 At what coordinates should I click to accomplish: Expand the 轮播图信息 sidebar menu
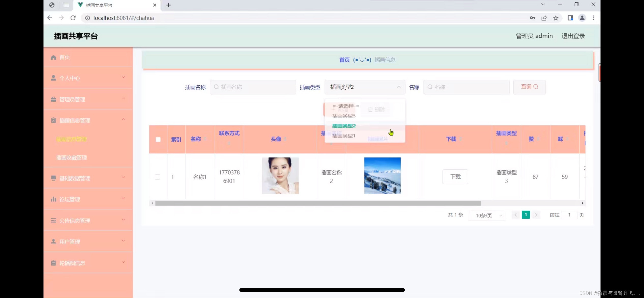[x=88, y=263]
